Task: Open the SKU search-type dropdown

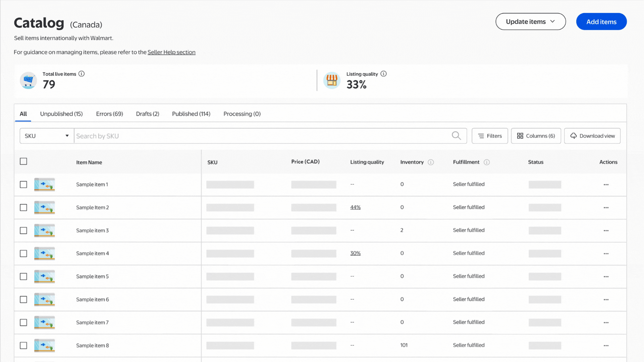Action: 47,136
